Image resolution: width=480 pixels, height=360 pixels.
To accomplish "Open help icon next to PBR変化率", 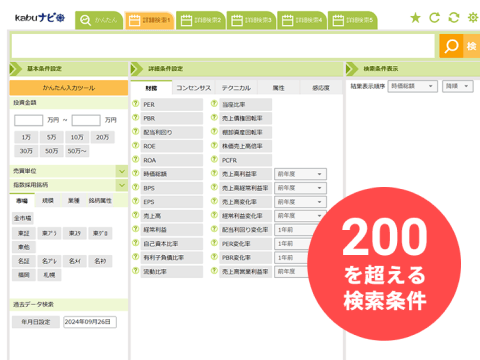I will 214,257.
